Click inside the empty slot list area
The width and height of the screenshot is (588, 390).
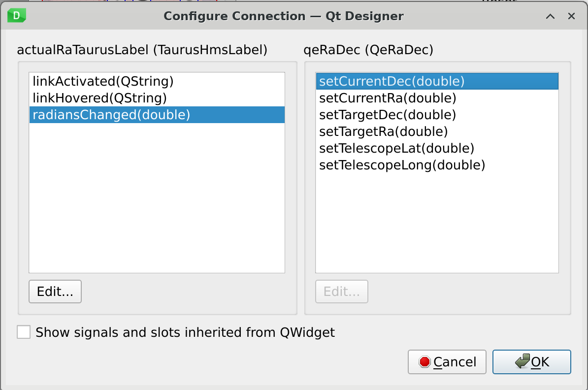(437, 222)
